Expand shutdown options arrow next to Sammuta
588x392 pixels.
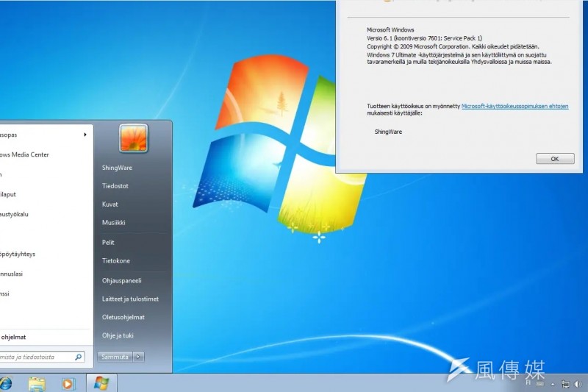click(138, 357)
